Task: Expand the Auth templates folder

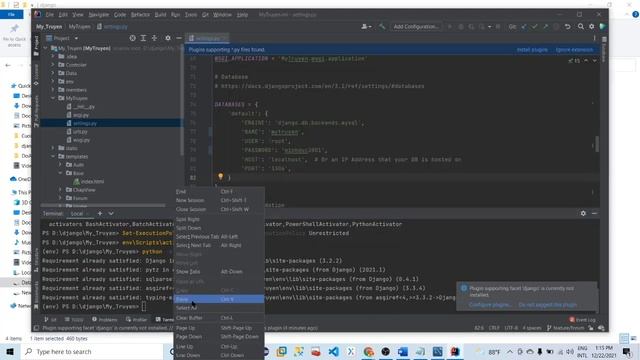Action: point(60,164)
